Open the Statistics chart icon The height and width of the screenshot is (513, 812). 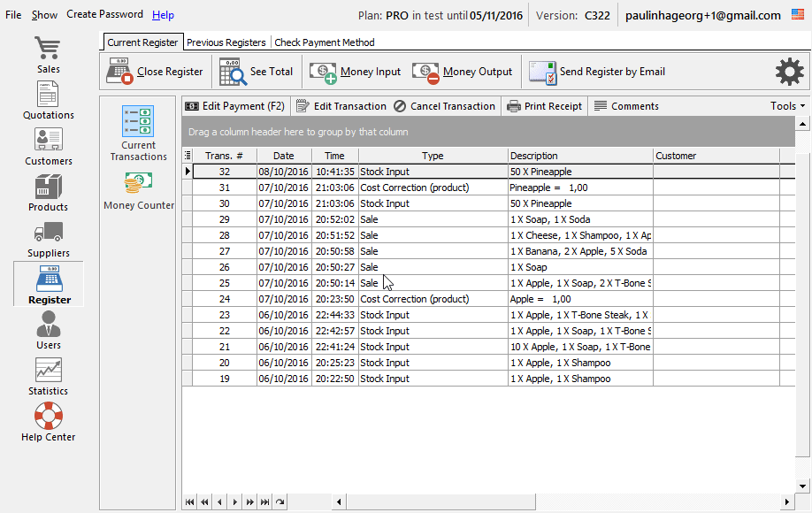(48, 376)
